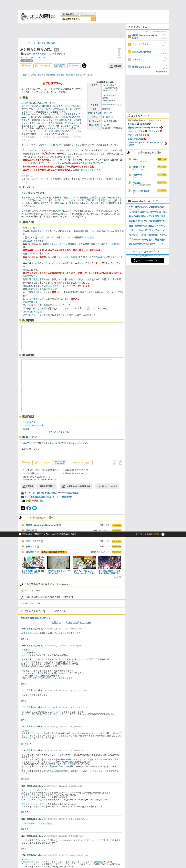
Task: Click the トップページ breadcrumb link
Action: click(29, 43)
